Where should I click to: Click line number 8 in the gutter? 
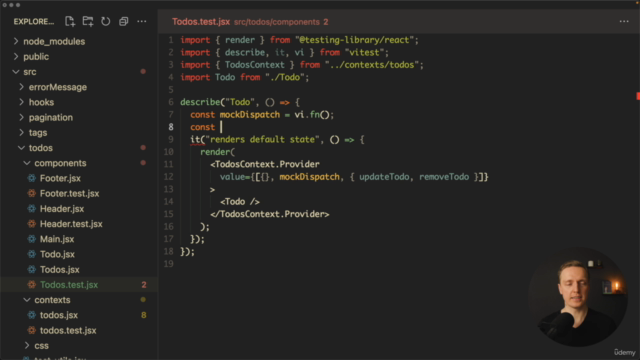[171, 127]
